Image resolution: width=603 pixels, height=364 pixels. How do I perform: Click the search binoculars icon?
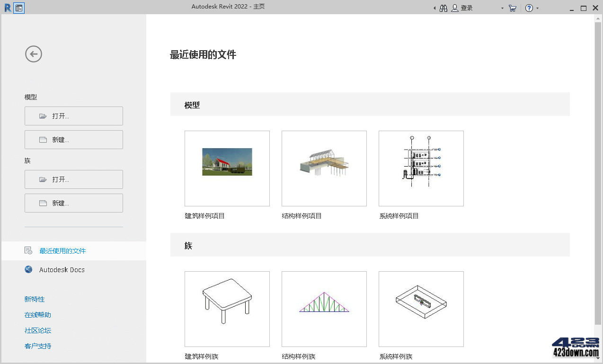click(443, 8)
